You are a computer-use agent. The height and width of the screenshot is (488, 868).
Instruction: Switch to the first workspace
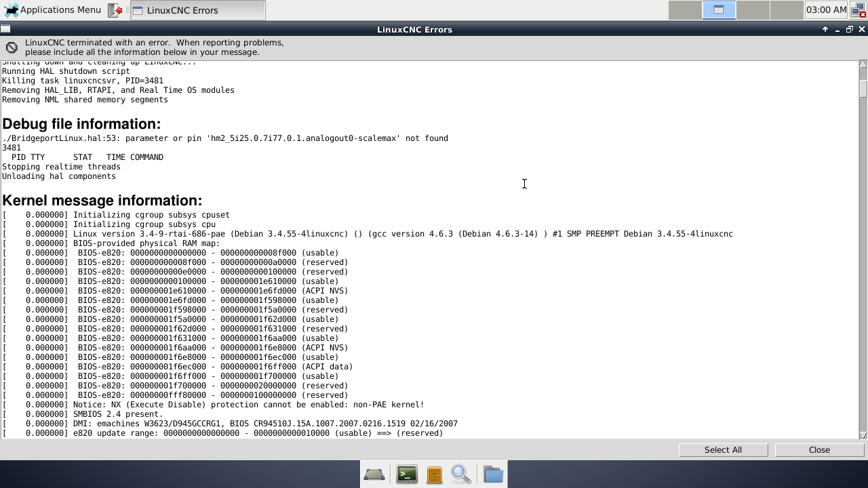[x=685, y=10]
